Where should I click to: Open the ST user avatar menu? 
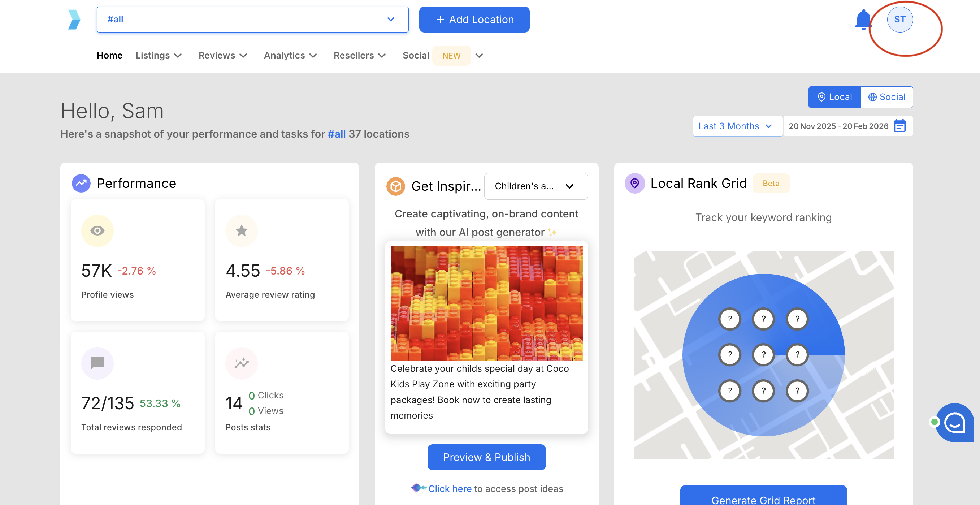click(899, 20)
